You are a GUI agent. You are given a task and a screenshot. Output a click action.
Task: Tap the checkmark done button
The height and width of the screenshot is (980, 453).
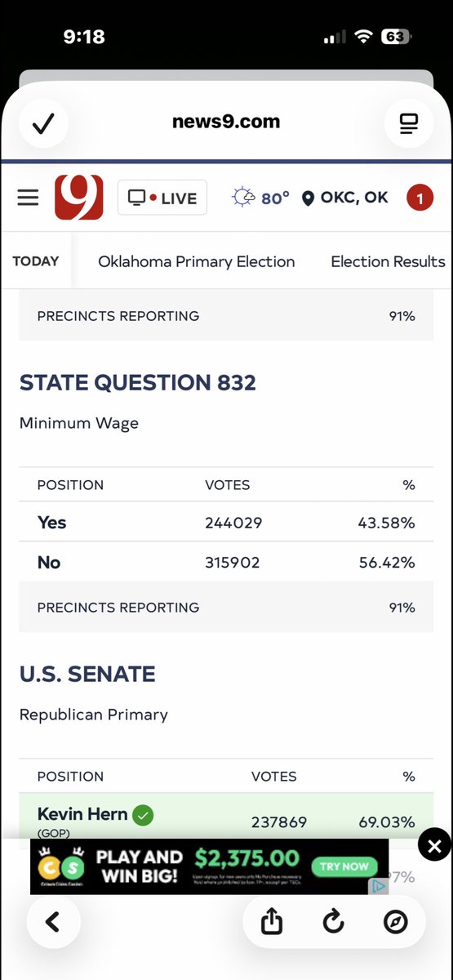[x=42, y=123]
